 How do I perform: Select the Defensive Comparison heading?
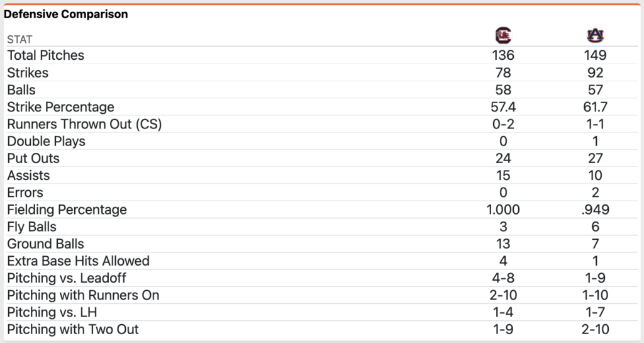point(66,14)
